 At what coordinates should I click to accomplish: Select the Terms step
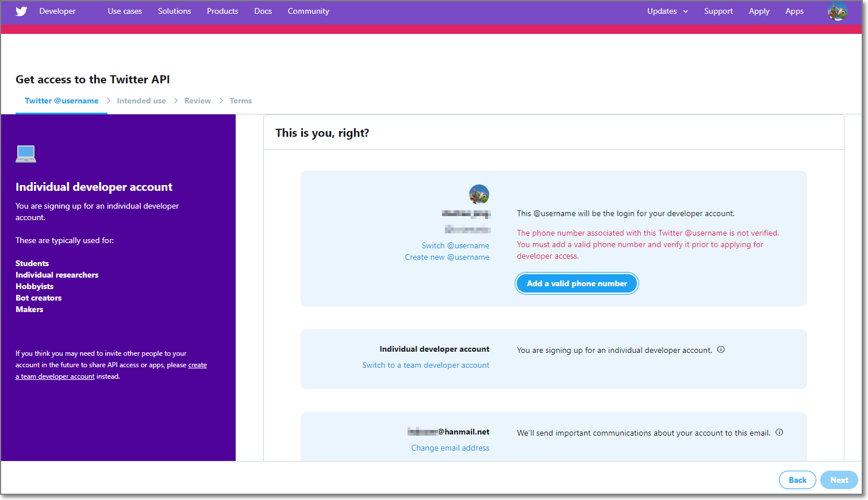[241, 101]
